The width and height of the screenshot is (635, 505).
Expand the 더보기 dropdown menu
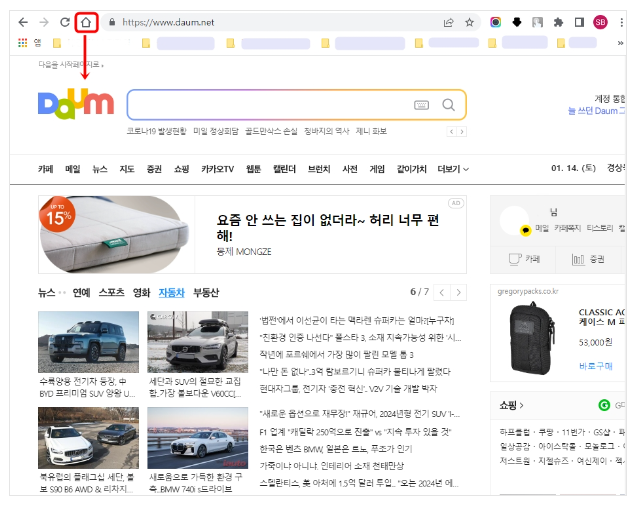(x=453, y=169)
